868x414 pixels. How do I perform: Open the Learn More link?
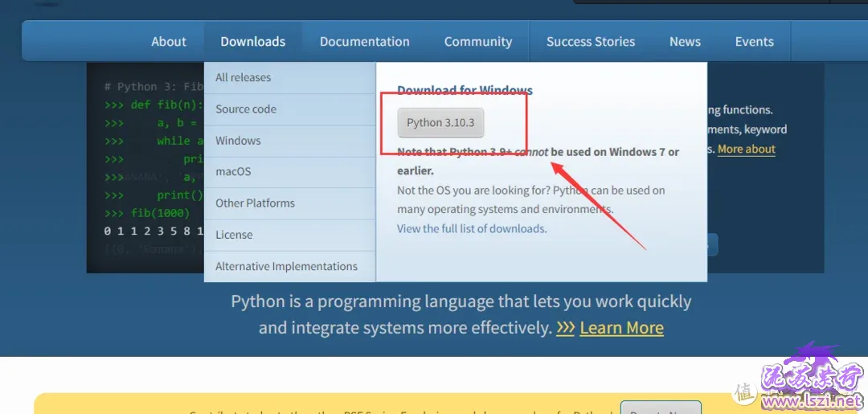tap(621, 328)
